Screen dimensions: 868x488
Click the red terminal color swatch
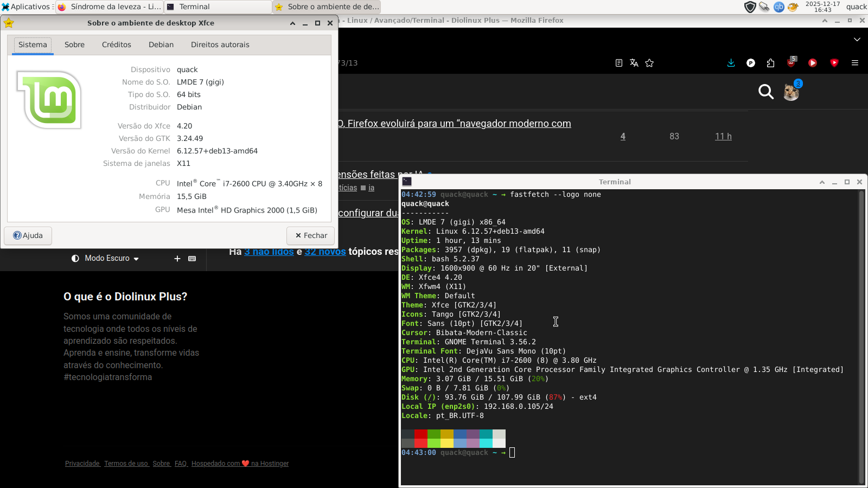click(x=420, y=434)
